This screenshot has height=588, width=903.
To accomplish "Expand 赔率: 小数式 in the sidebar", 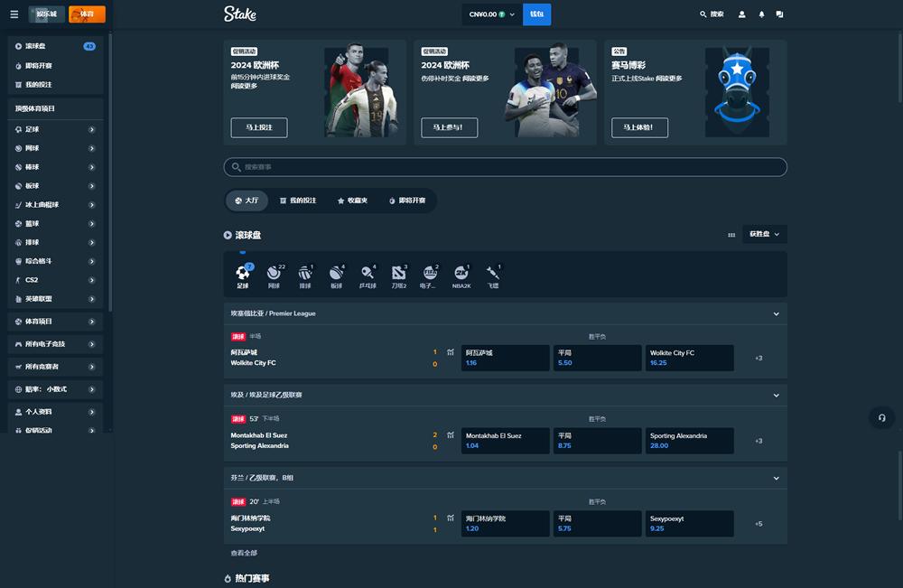I will [91, 389].
